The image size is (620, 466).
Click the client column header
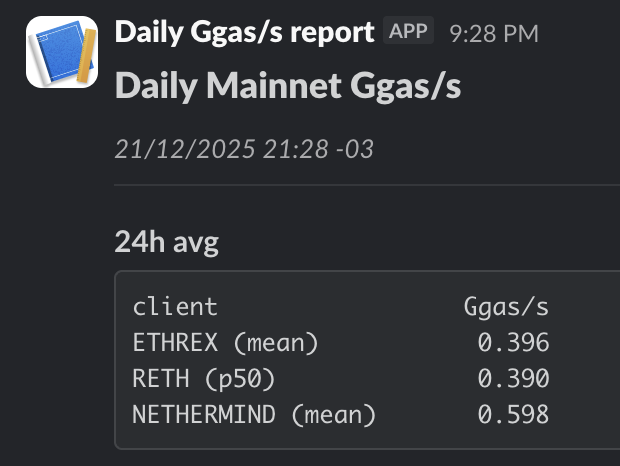click(x=175, y=306)
